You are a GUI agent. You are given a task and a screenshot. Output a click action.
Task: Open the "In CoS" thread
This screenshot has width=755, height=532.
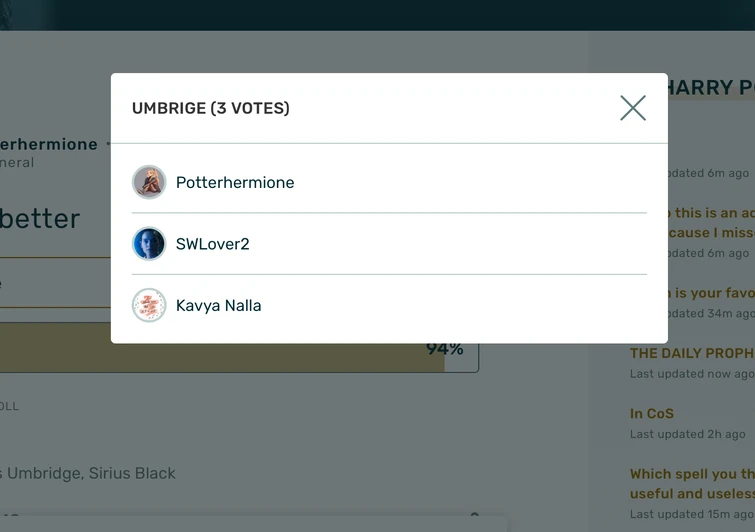[x=652, y=413]
